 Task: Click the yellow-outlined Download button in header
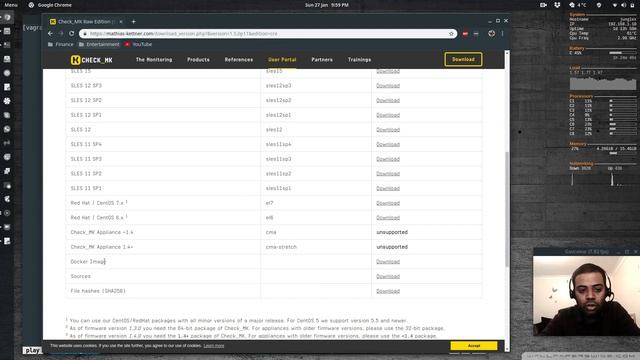[463, 59]
